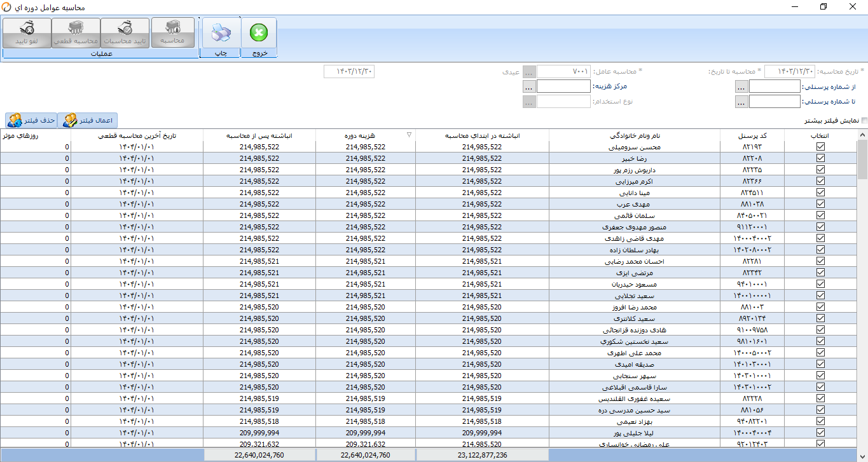Click the روزهای موثر column header
This screenshot has height=462, width=868.
click(36, 135)
